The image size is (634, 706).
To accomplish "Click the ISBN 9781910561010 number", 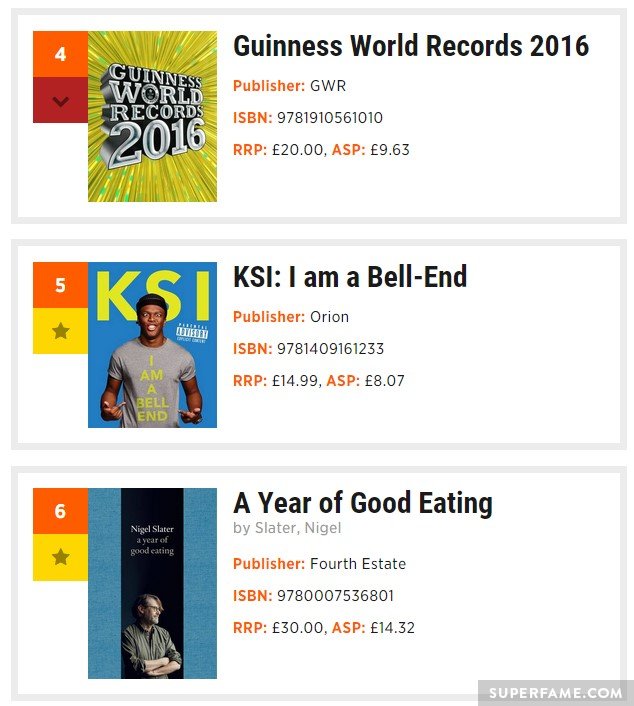I will click(330, 118).
